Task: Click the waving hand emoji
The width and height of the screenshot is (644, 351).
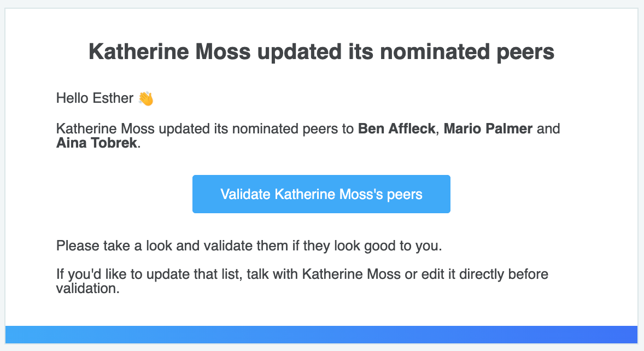Action: tap(146, 98)
